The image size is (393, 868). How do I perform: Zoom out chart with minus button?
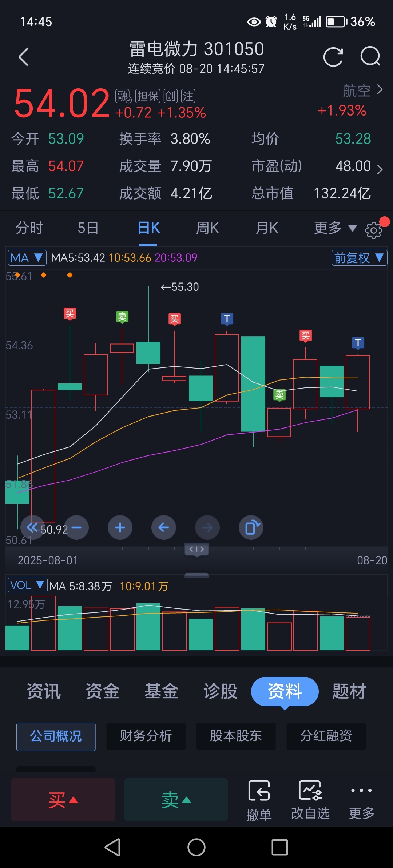(x=76, y=527)
